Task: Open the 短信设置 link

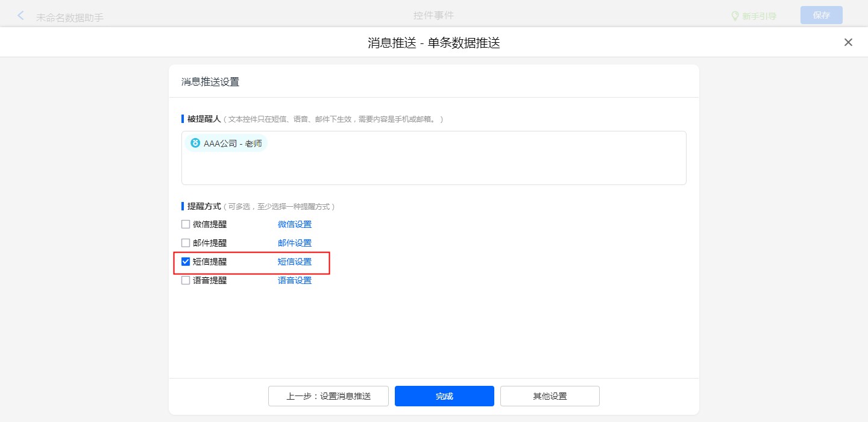Action: coord(295,262)
